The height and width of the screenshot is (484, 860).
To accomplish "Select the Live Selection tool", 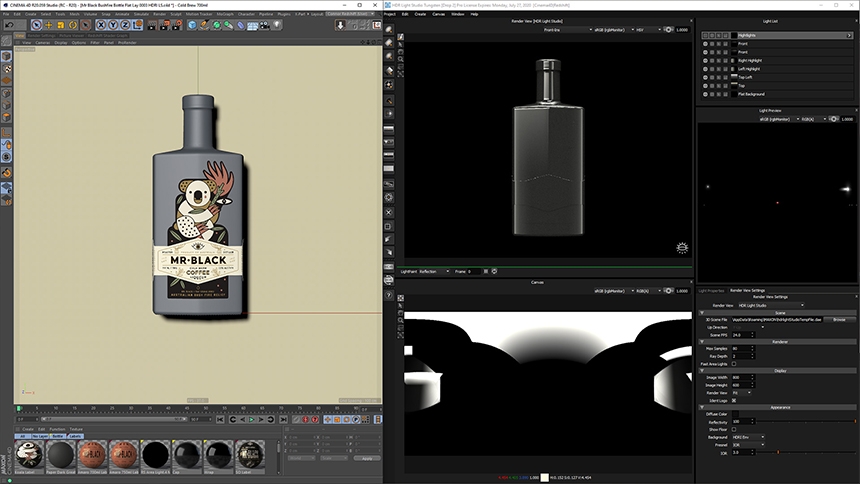I will (36, 25).
